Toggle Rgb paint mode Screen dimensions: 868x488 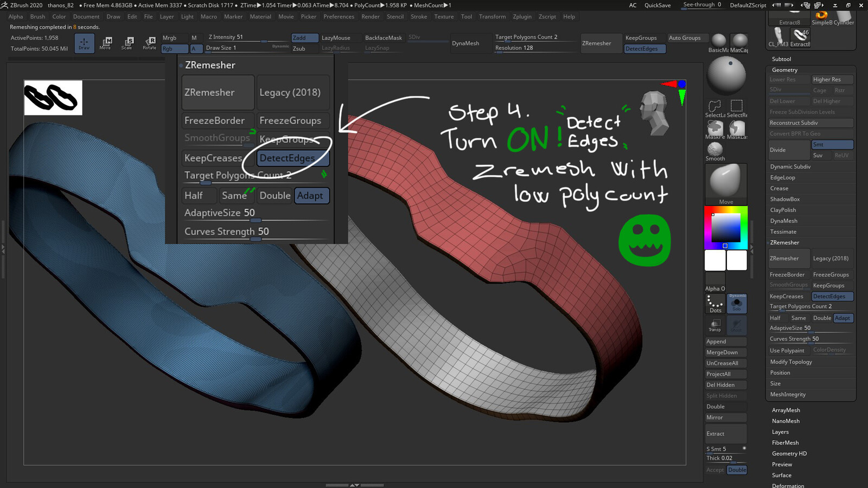[x=174, y=49]
